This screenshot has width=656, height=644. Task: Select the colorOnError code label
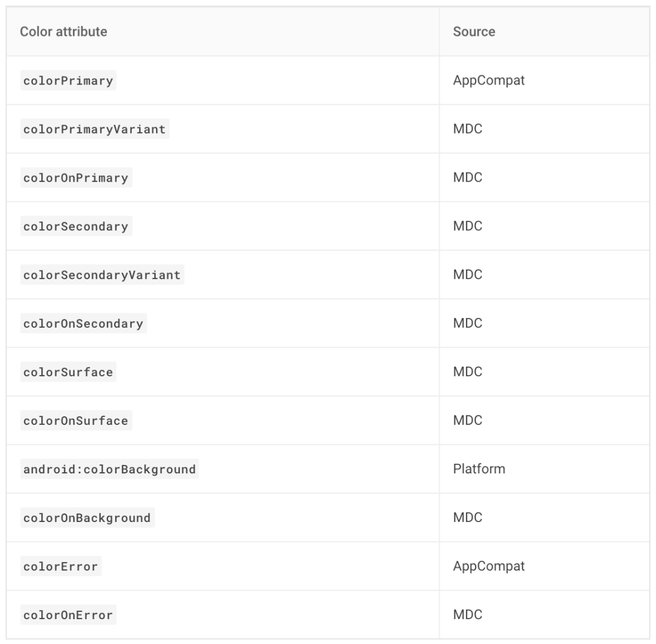(68, 615)
